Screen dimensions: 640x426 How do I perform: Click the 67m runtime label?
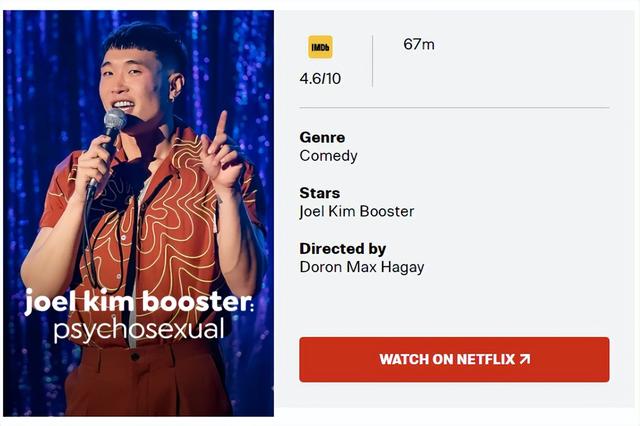pyautogui.click(x=419, y=44)
